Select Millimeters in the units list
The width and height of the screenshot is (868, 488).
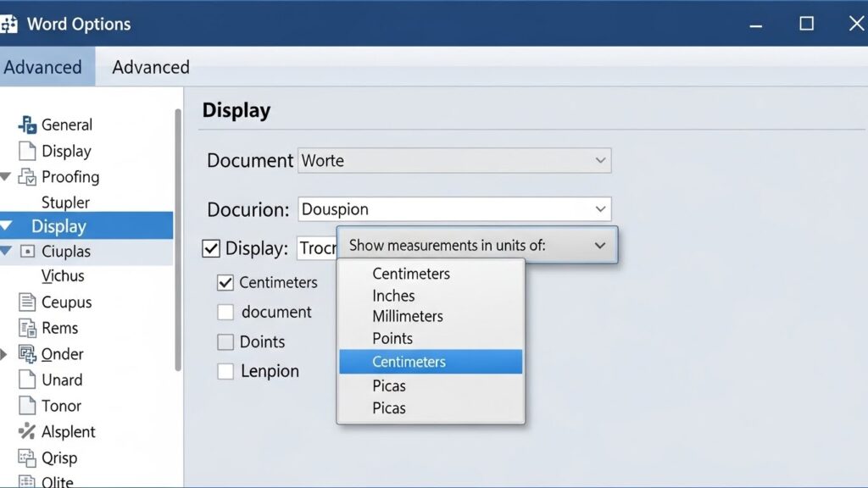coord(407,316)
